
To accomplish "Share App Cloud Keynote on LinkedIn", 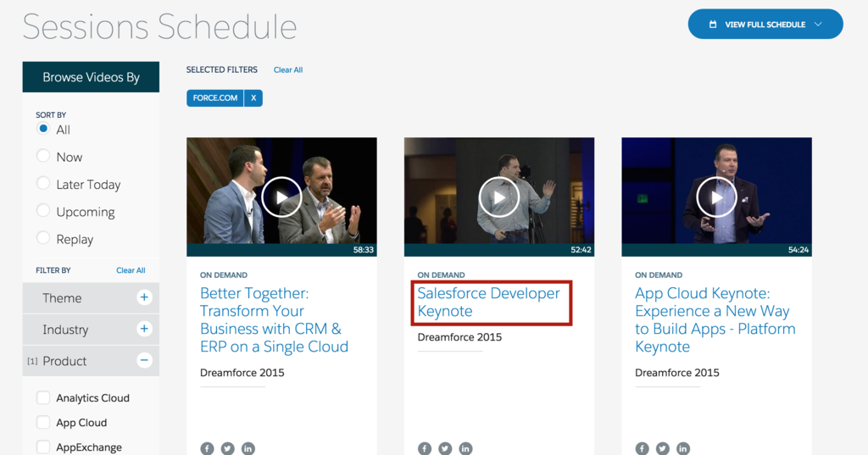I will click(x=683, y=448).
